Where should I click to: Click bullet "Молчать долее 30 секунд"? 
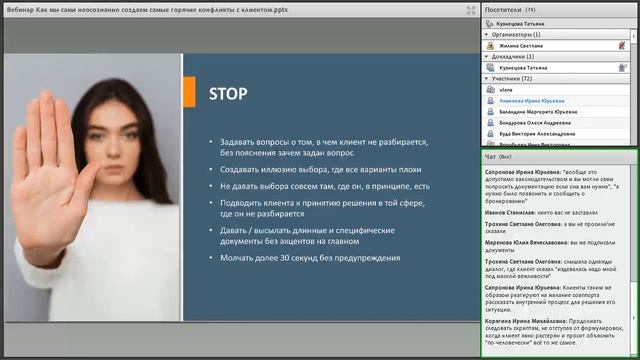click(x=310, y=258)
